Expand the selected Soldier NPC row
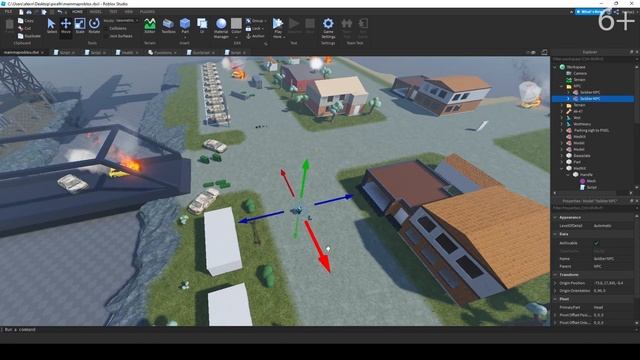 [x=569, y=99]
